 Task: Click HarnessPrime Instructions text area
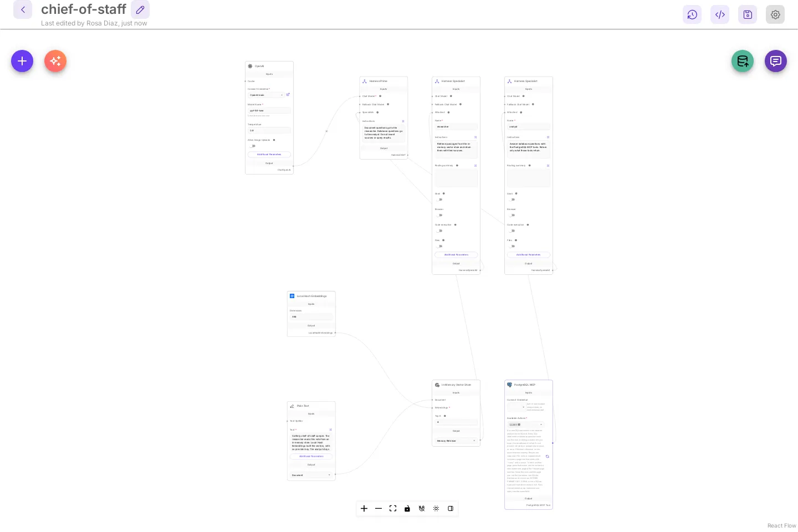(x=383, y=133)
